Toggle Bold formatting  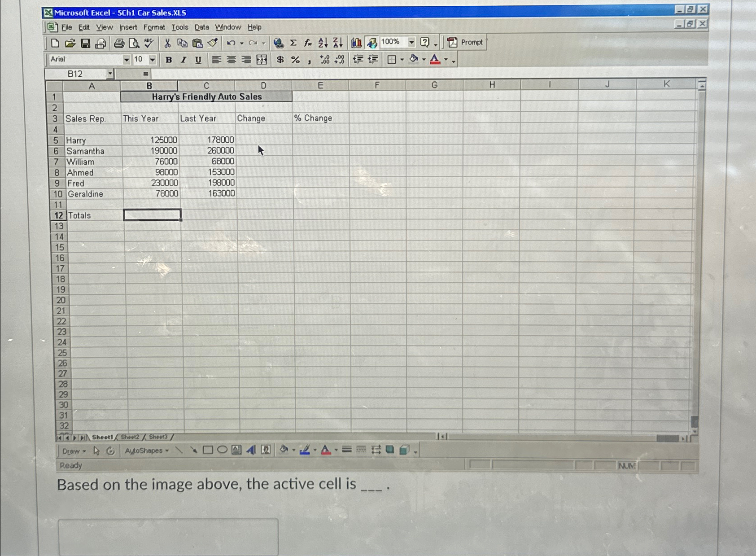coord(169,60)
